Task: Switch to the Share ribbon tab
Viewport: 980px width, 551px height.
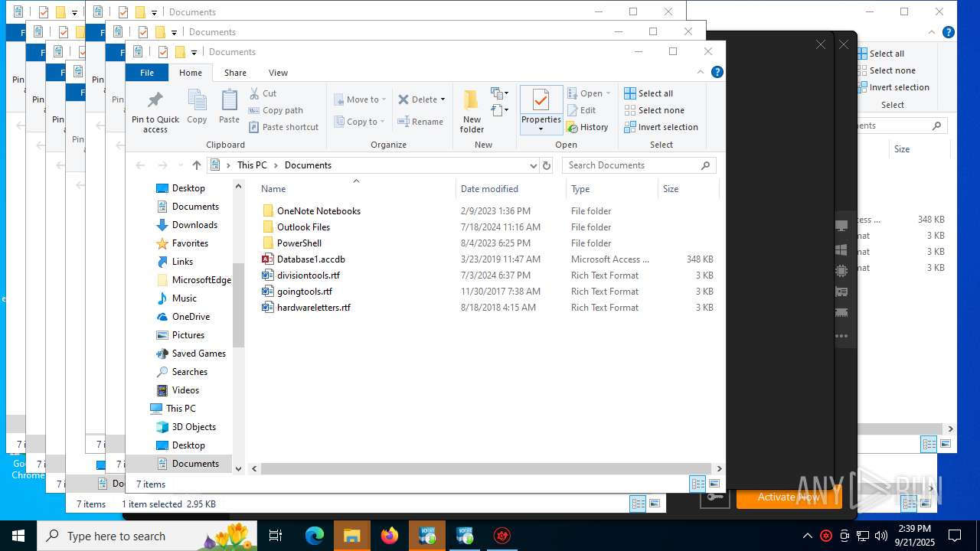Action: pyautogui.click(x=235, y=73)
